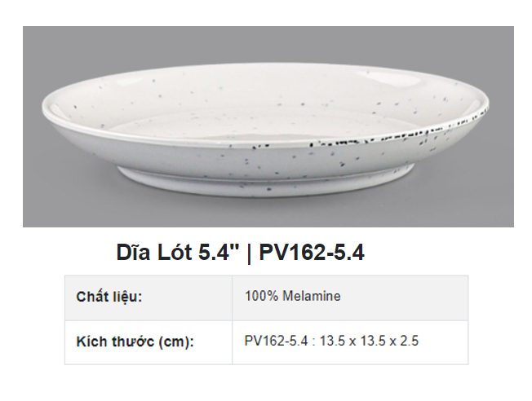Click the "100% Melamine" value

[292, 297]
